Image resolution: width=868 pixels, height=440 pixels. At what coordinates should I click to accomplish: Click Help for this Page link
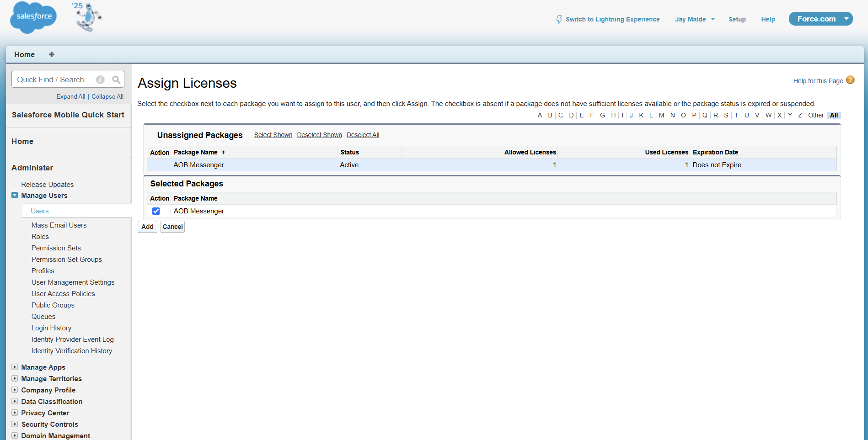(818, 81)
